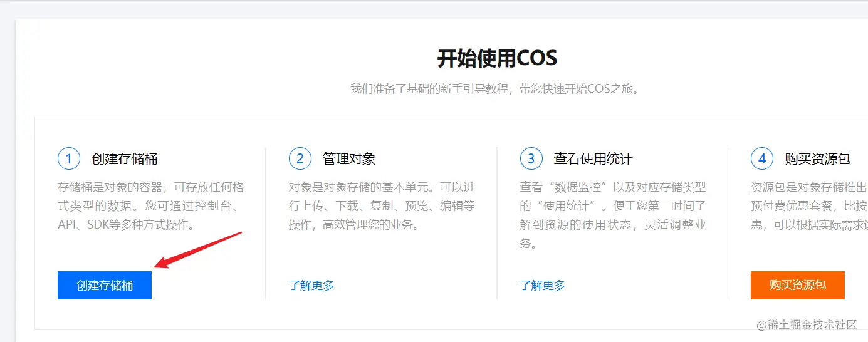Screen dimensions: 868x342
Task: Click the 开始使用COS page title
Action: click(497, 59)
